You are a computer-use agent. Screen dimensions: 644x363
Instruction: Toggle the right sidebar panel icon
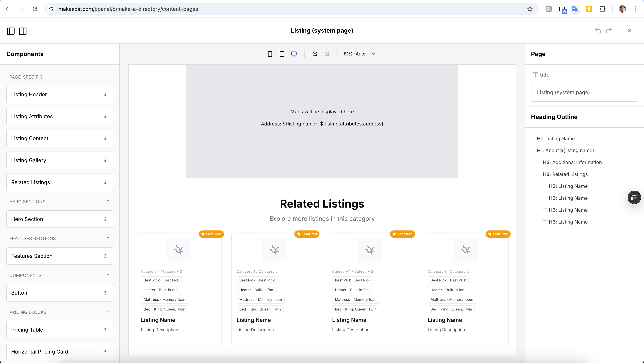click(23, 31)
